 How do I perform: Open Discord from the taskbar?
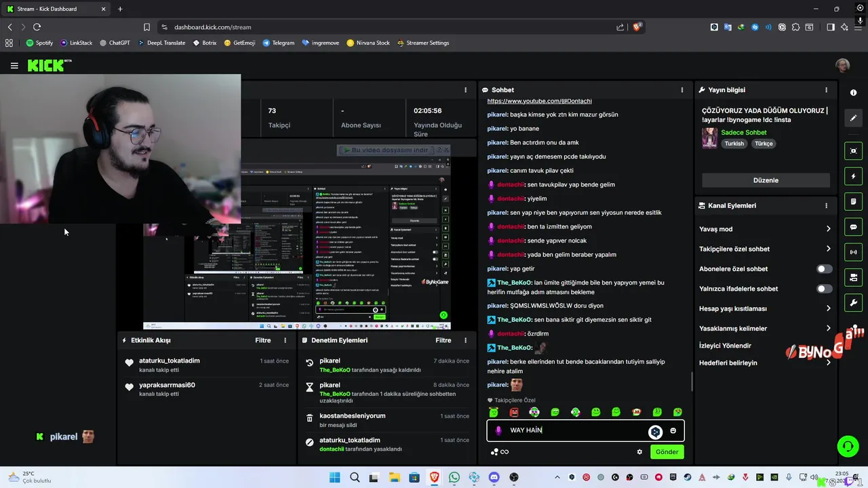click(x=494, y=478)
